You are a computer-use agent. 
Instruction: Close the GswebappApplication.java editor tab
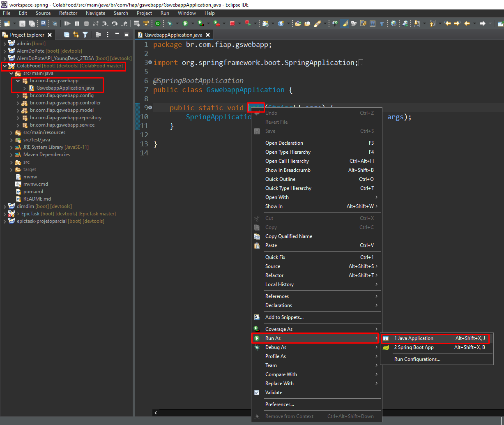[x=208, y=35]
